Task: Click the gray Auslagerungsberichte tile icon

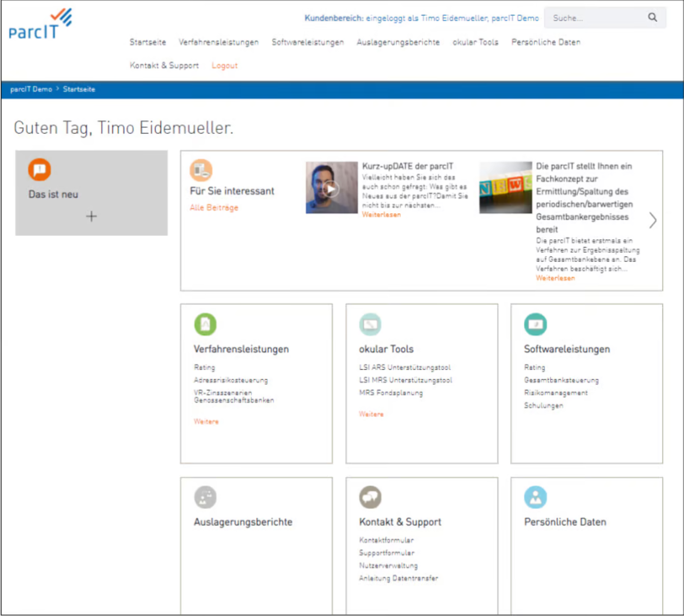Action: 205,497
